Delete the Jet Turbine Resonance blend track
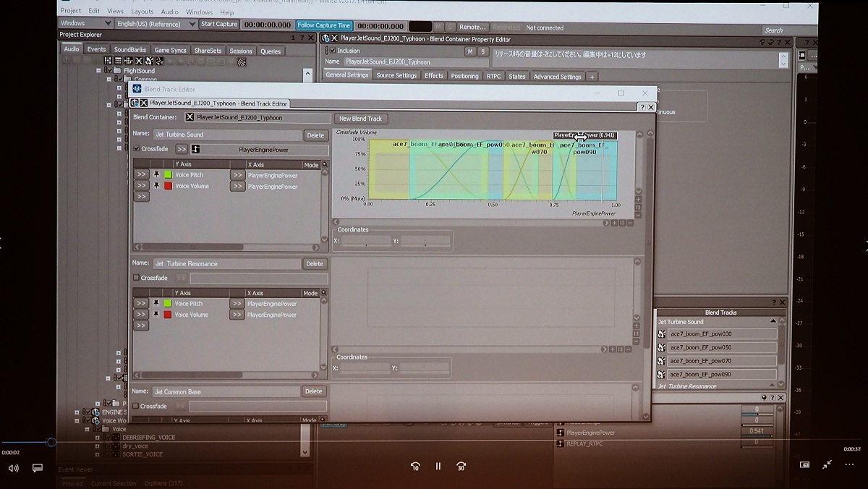This screenshot has height=489, width=868. click(315, 264)
